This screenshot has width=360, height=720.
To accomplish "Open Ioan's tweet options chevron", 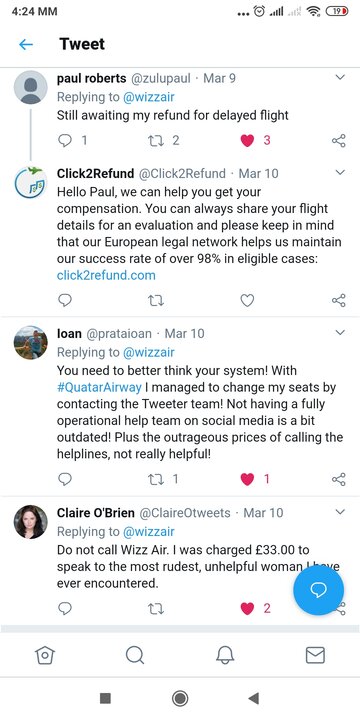I will point(340,332).
